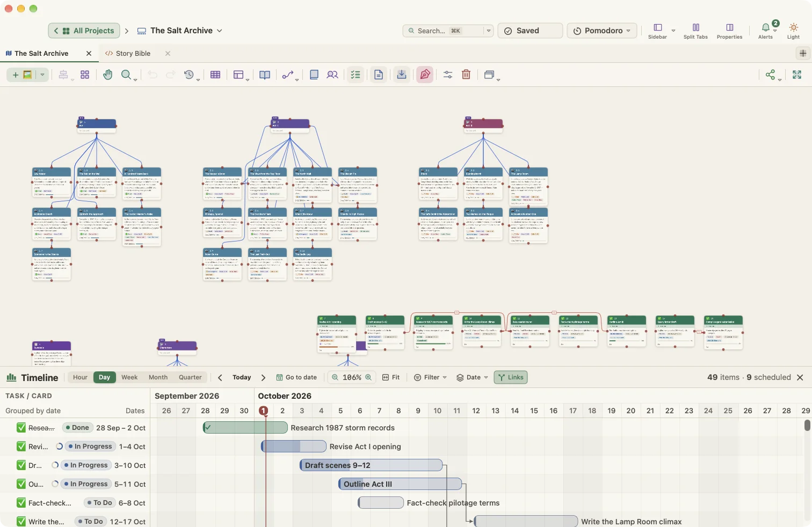
Task: Select the Week timeline scale
Action: pyautogui.click(x=129, y=377)
